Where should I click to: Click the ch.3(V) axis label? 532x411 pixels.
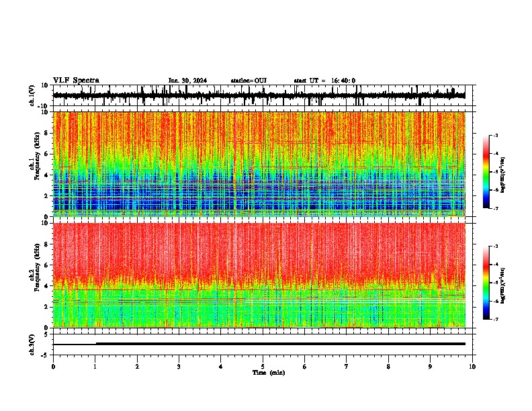(x=32, y=345)
